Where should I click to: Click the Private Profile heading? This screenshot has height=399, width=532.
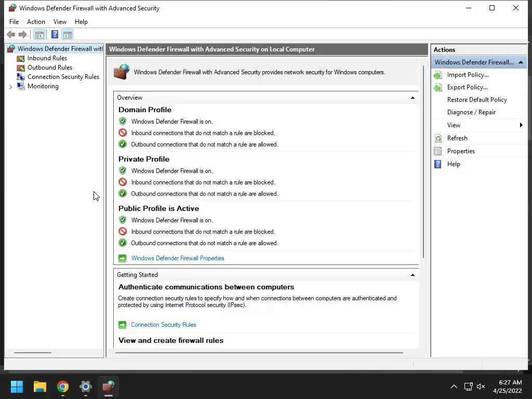click(x=144, y=159)
